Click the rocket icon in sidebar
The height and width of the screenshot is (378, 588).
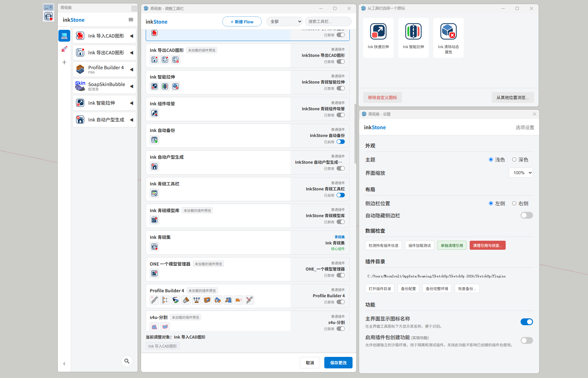point(64,49)
